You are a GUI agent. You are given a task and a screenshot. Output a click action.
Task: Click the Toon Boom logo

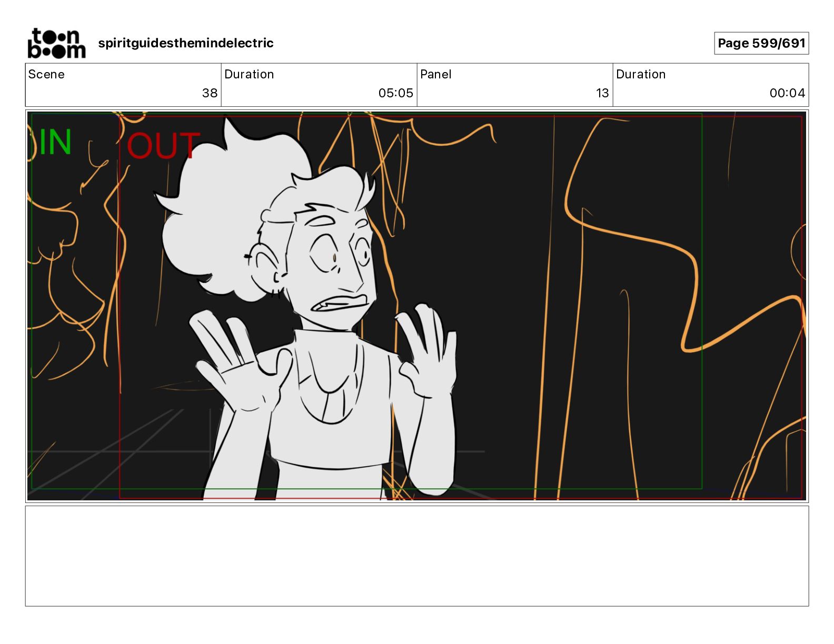click(x=56, y=43)
